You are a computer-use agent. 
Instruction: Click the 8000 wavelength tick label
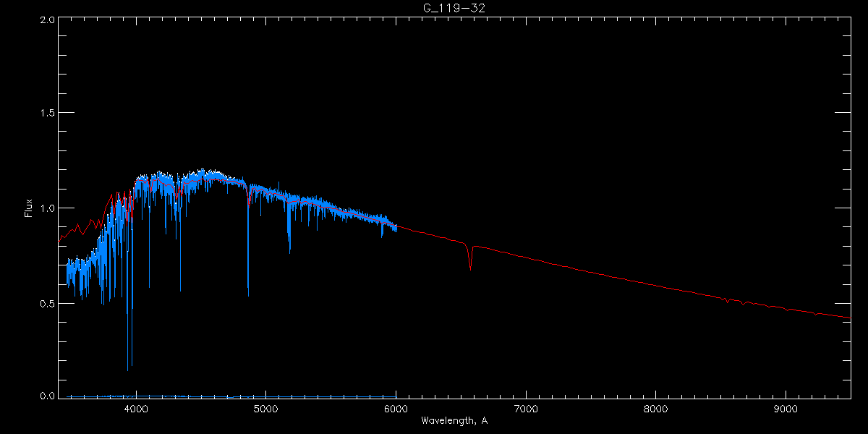(x=655, y=408)
